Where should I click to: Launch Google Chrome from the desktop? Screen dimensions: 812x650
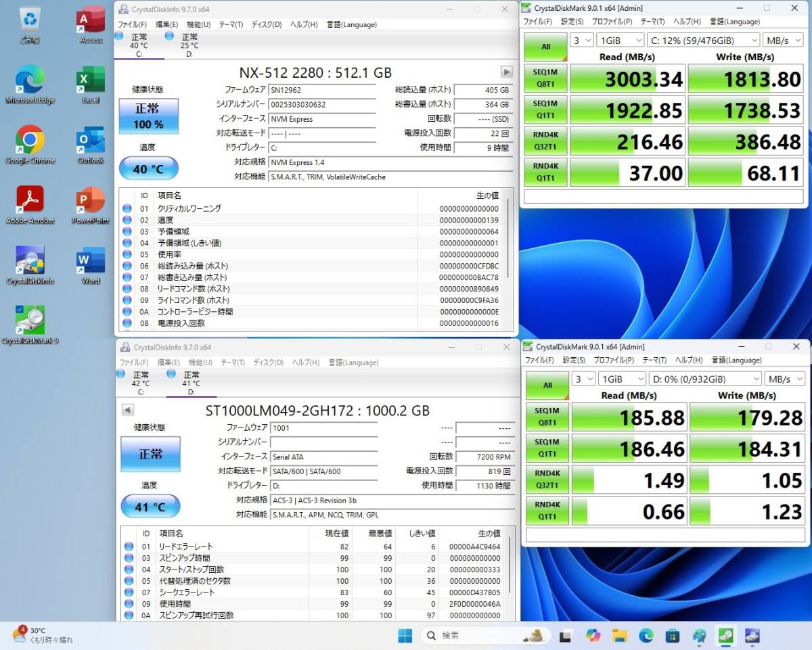30,145
